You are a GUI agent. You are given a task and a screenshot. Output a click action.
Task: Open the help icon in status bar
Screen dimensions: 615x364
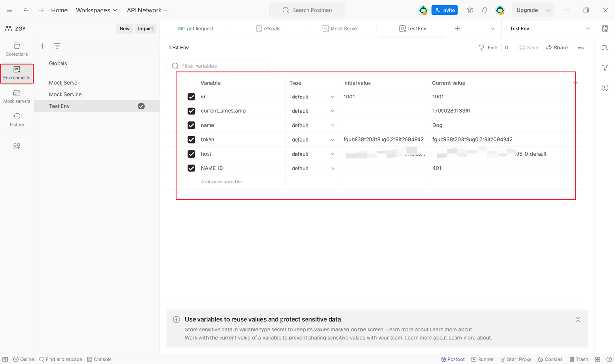[609, 359]
